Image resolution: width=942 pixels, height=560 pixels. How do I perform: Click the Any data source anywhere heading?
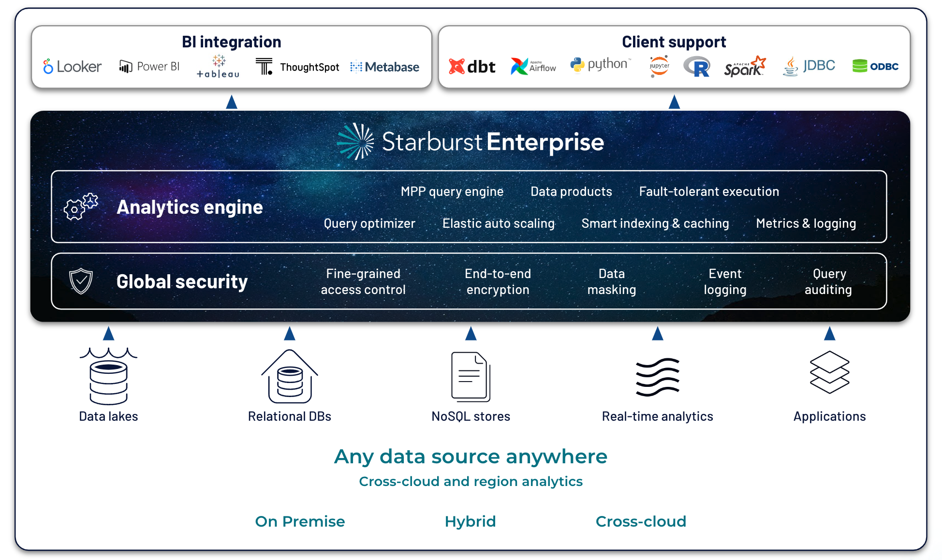tap(470, 456)
